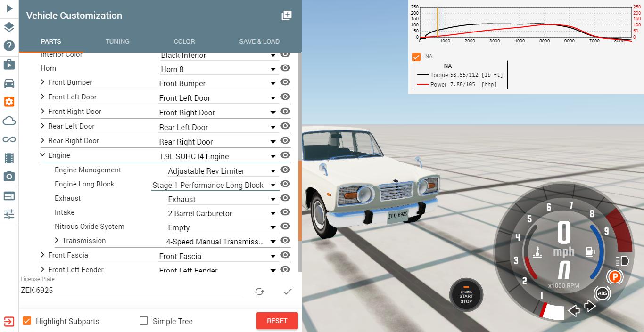
Task: Toggle visibility eye for Horn row
Action: [x=285, y=68]
